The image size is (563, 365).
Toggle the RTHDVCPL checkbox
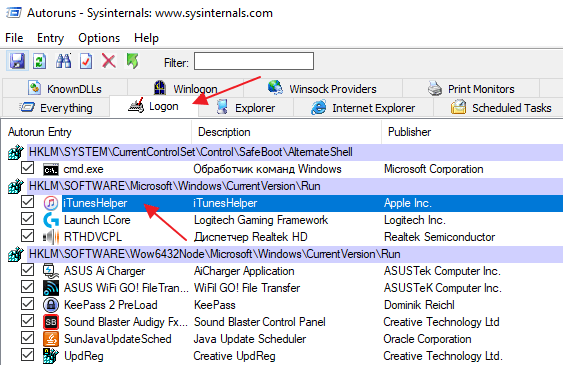click(x=27, y=235)
